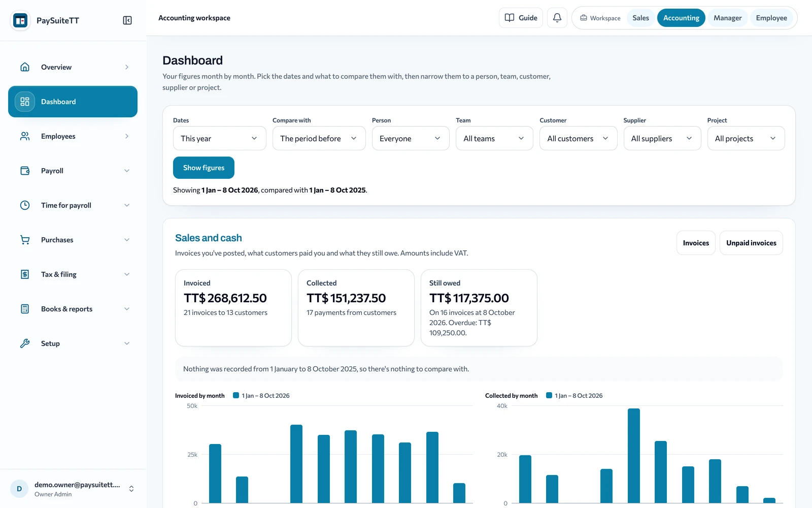Switch to the Sales workspace
Screen dimensions: 812x508
click(x=640, y=18)
